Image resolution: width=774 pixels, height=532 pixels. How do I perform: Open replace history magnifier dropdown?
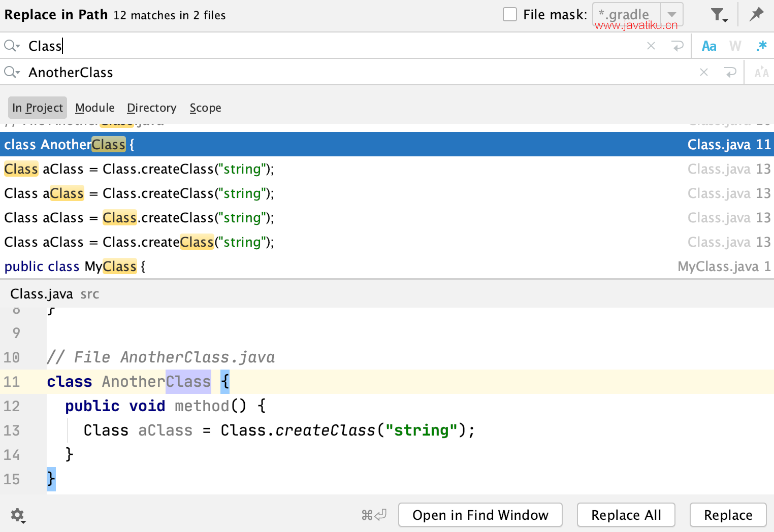[12, 73]
